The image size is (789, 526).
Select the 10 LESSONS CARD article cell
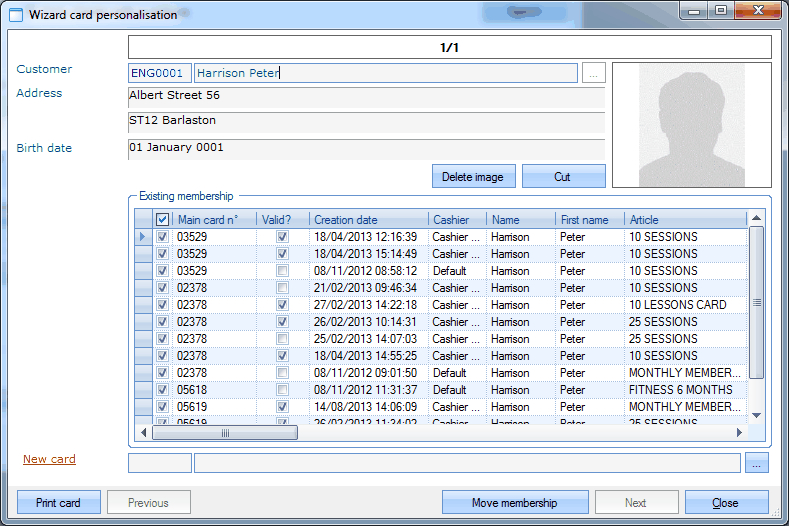tap(685, 305)
